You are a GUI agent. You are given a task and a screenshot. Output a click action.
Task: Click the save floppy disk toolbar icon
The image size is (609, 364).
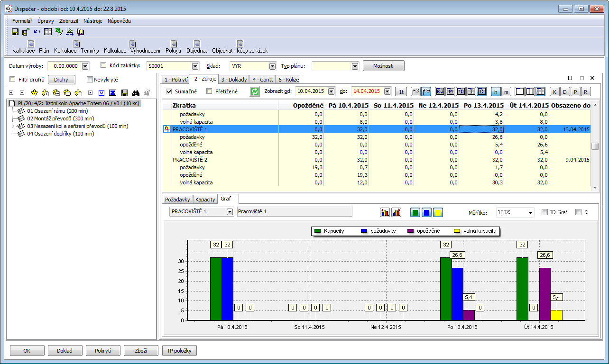(15, 32)
